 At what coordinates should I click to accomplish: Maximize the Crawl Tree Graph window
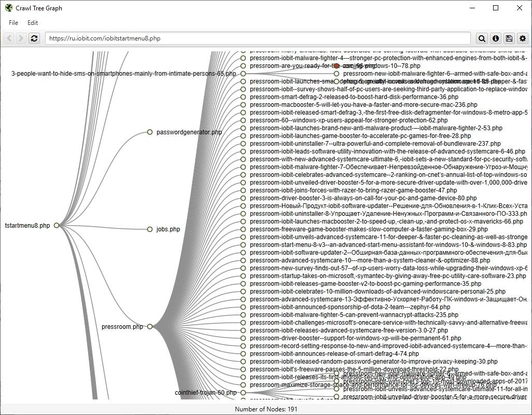pos(496,8)
